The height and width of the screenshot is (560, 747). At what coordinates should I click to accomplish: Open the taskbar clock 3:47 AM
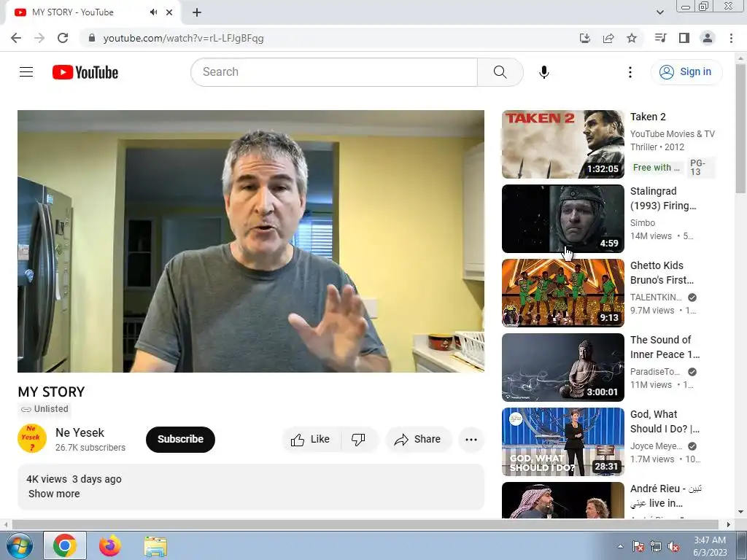(710, 545)
